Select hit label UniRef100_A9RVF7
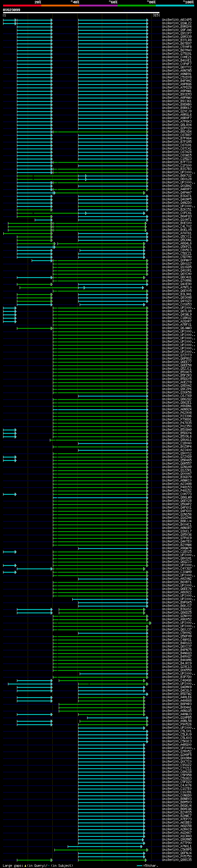 pyautogui.click(x=177, y=118)
